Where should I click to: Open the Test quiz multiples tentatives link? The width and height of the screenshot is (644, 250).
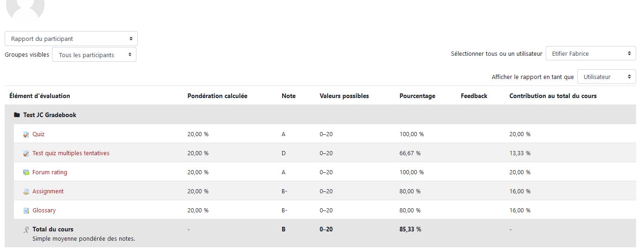point(71,153)
